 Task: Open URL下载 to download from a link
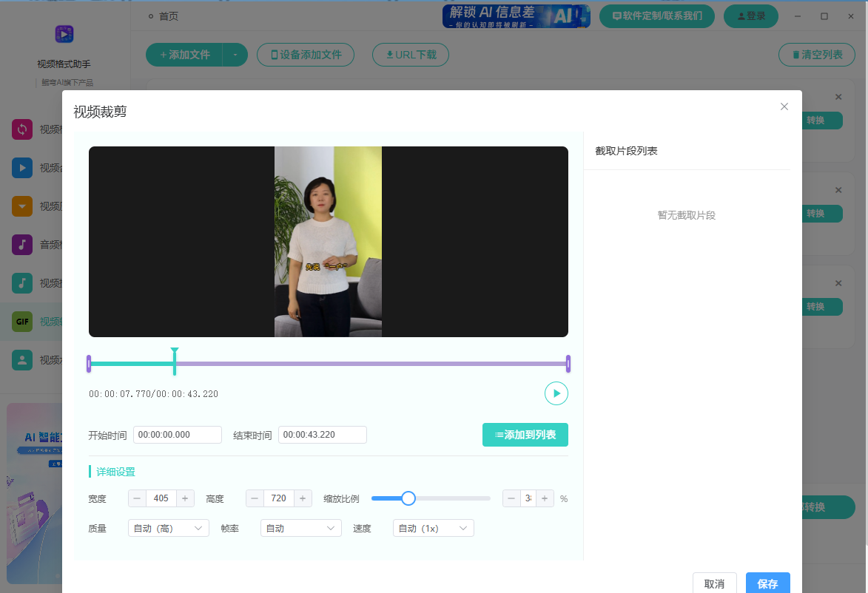410,54
